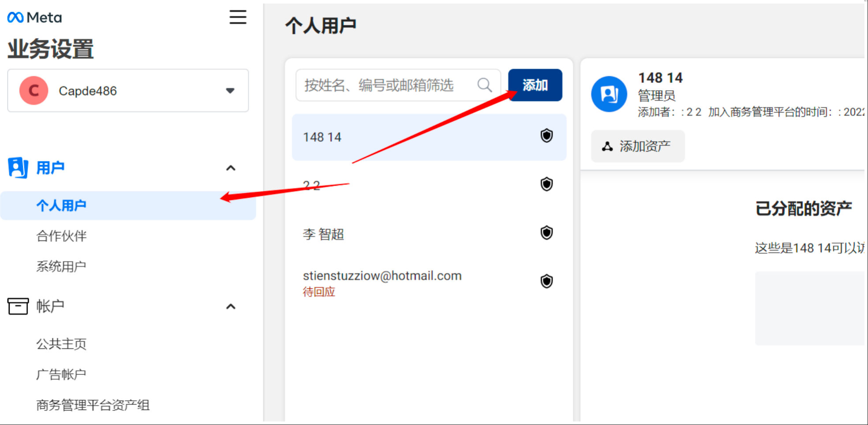Open 公共主页 under accounts

61,344
